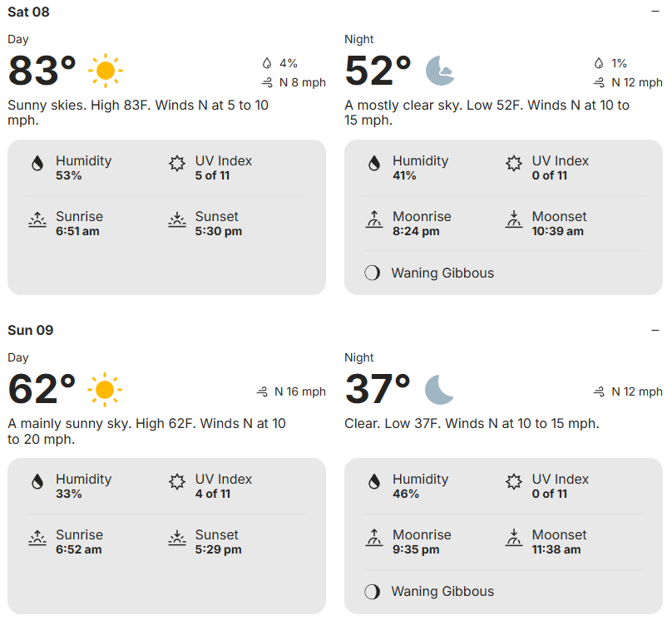Click the Waning Gibbous moon phase icon for Saturday

pyautogui.click(x=372, y=273)
